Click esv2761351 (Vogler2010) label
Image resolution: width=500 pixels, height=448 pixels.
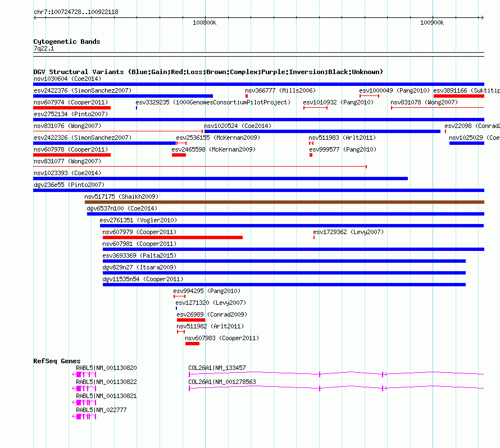tap(138, 220)
